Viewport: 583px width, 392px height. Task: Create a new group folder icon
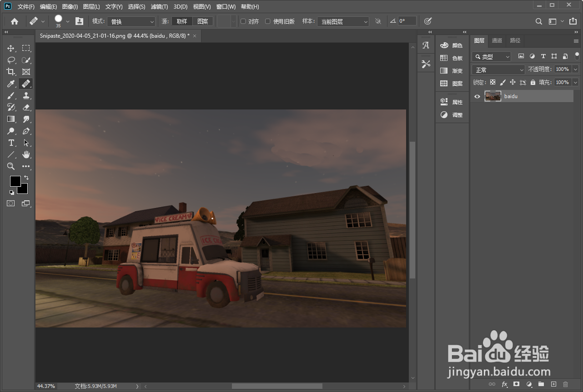pyautogui.click(x=541, y=384)
